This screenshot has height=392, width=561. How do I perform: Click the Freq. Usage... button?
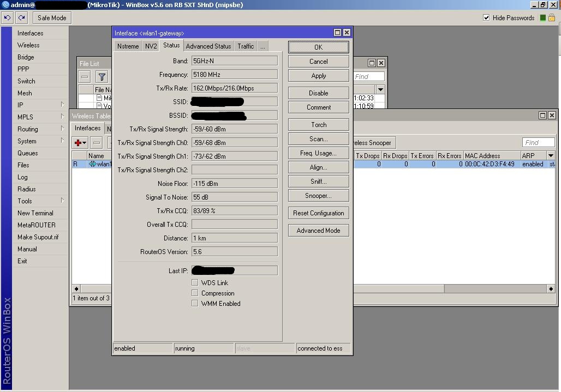(x=318, y=153)
